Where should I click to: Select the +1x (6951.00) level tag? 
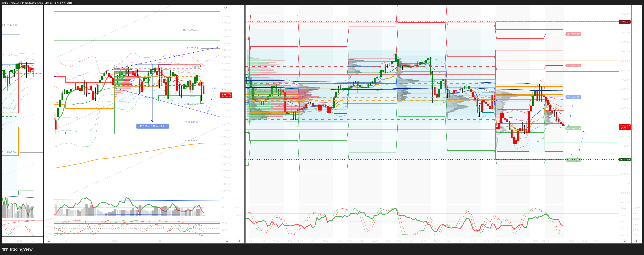coord(573,66)
